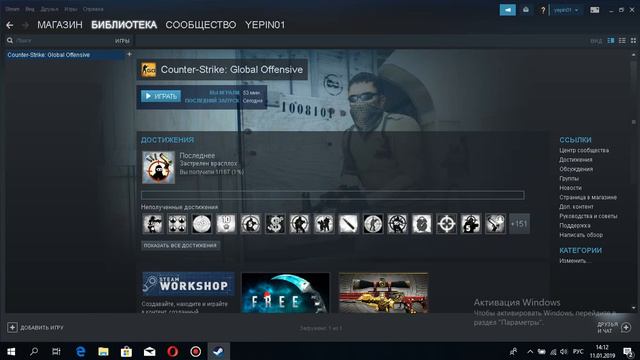The width and height of the screenshot is (640, 360).
Task: Select the dollar sign achievement icon
Action: point(275,224)
